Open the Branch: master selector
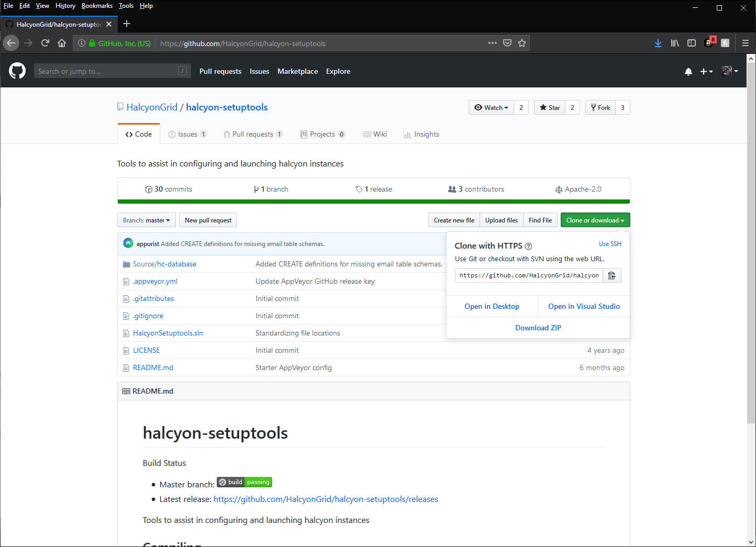 pos(147,220)
